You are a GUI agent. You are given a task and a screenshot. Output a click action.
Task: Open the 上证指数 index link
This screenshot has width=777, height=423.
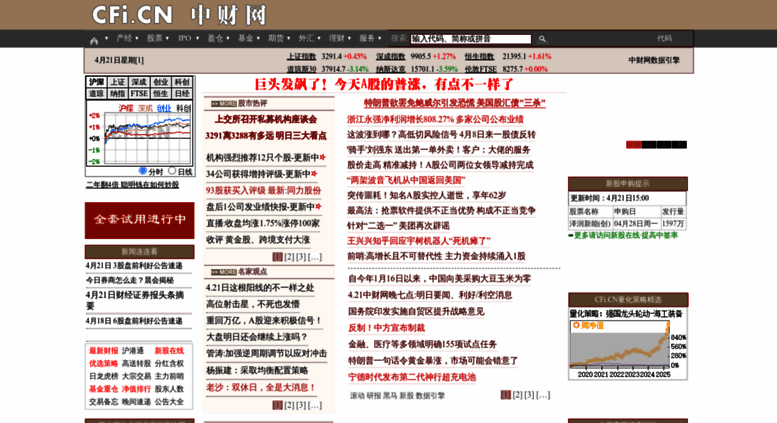301,56
